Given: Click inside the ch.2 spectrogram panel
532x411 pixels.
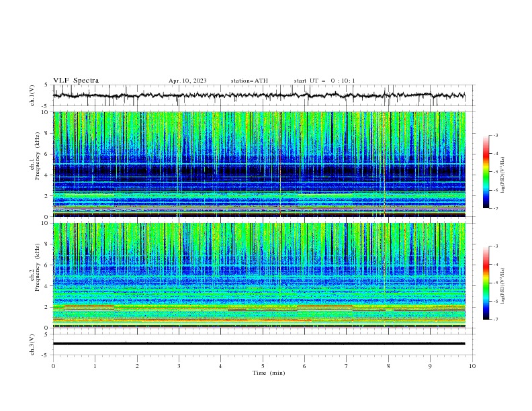Looking at the screenshot, I should [x=259, y=275].
